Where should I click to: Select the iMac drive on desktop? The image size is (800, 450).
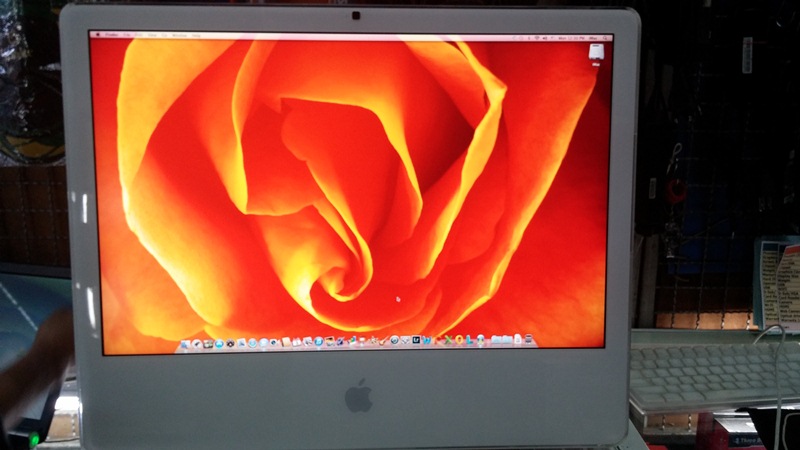tap(596, 54)
